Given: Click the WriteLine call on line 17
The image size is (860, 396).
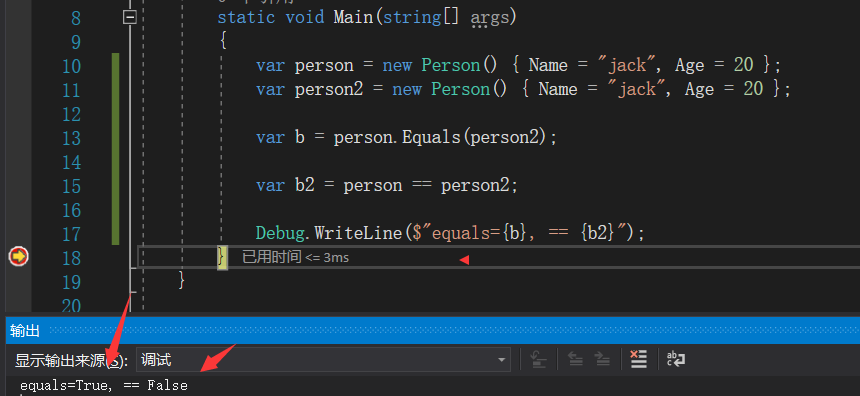Looking at the screenshot, I should click(358, 233).
